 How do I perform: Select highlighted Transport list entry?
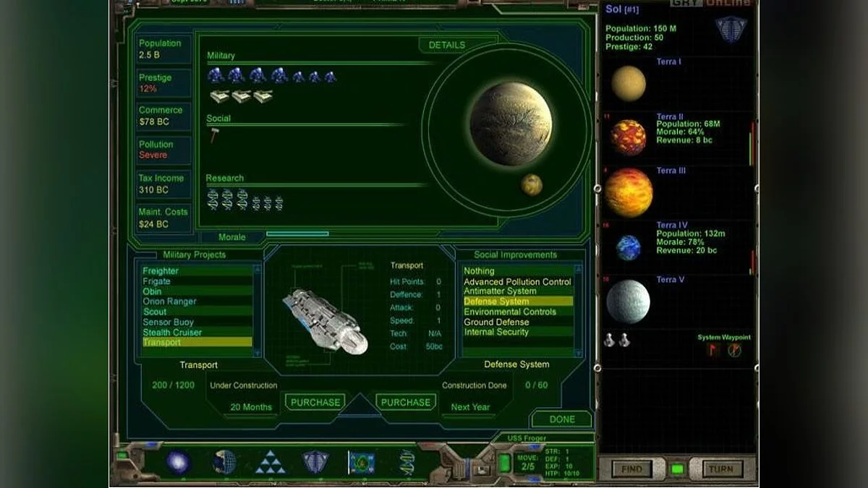click(197, 342)
